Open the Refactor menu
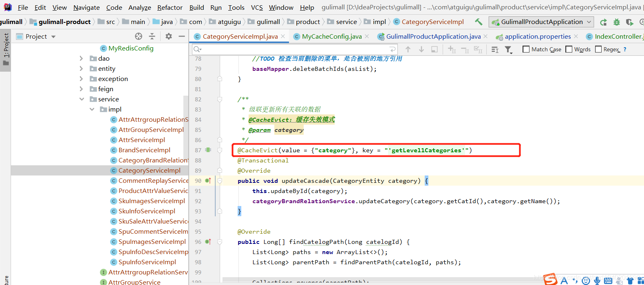The image size is (644, 285). pos(170,7)
